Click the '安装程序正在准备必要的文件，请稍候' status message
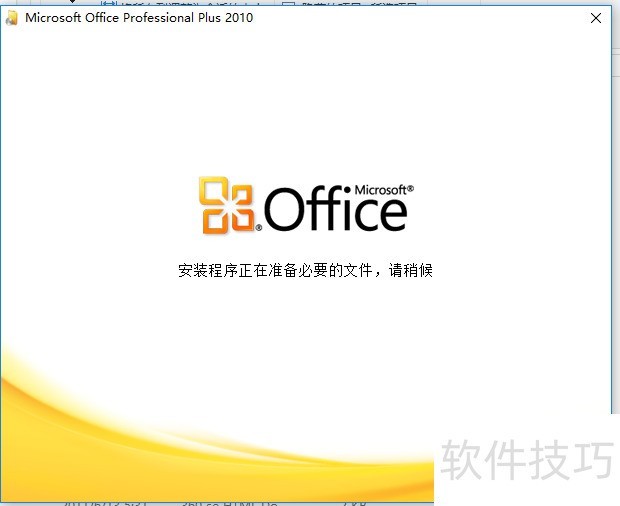Screen dimensions: 620x506 (x=305, y=270)
